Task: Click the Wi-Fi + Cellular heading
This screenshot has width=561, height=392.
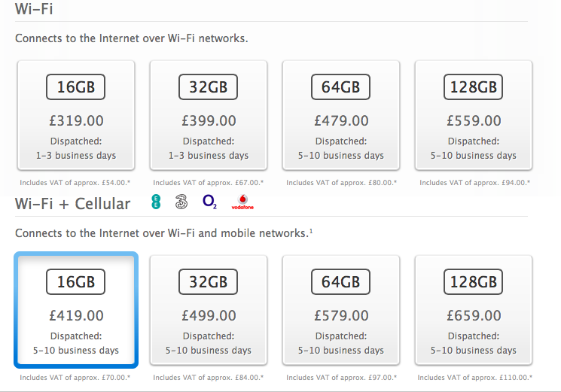Action: [72, 204]
